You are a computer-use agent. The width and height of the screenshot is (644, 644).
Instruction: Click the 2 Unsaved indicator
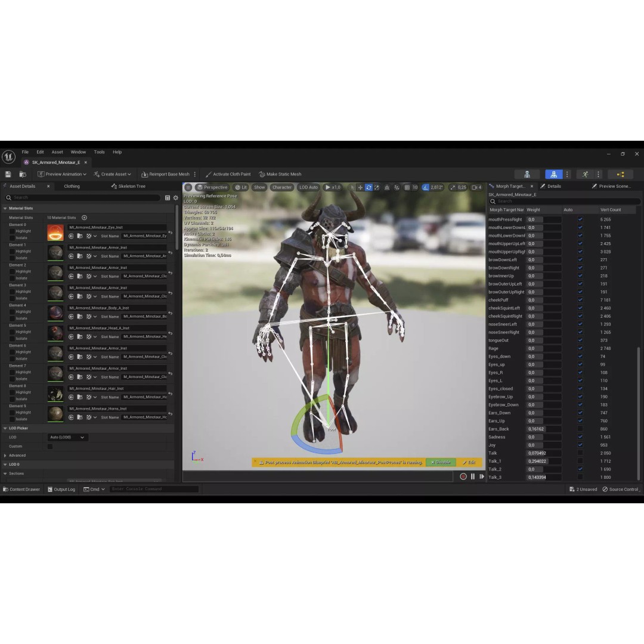click(583, 489)
